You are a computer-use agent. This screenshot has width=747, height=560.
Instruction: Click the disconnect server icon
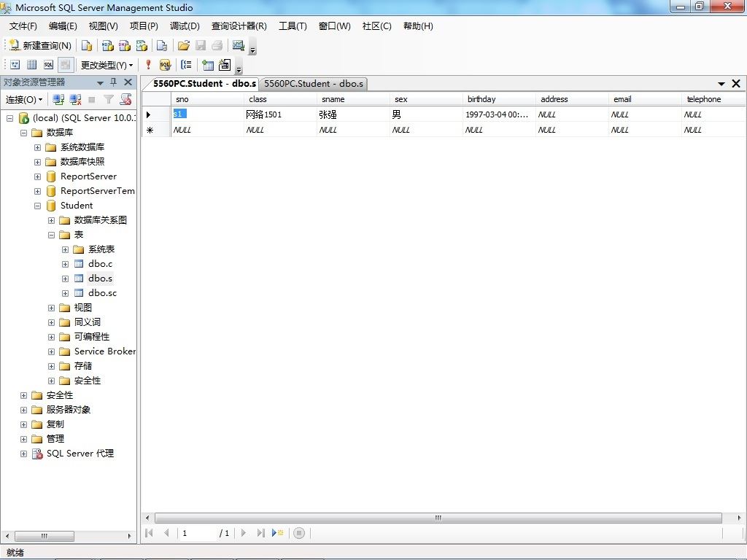click(75, 99)
